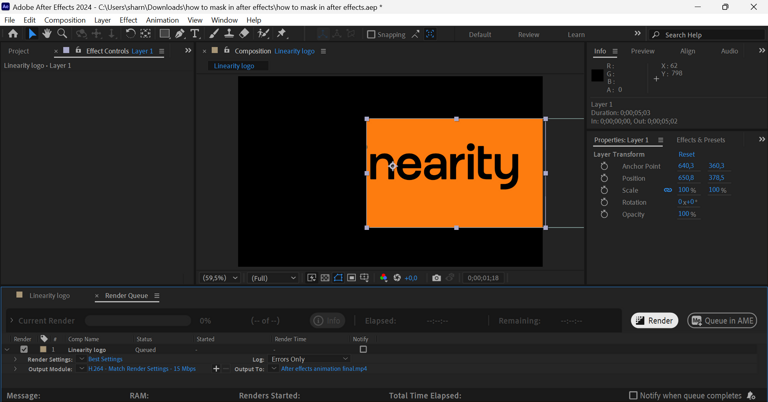Toggle mask and shape path visibility
The height and width of the screenshot is (402, 768).
point(338,278)
